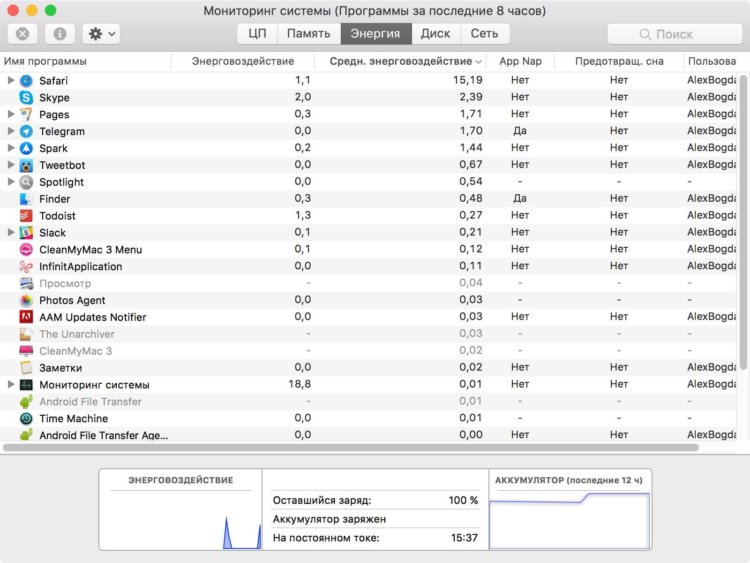Click the Photos Agent icon
750x563 pixels.
(26, 300)
